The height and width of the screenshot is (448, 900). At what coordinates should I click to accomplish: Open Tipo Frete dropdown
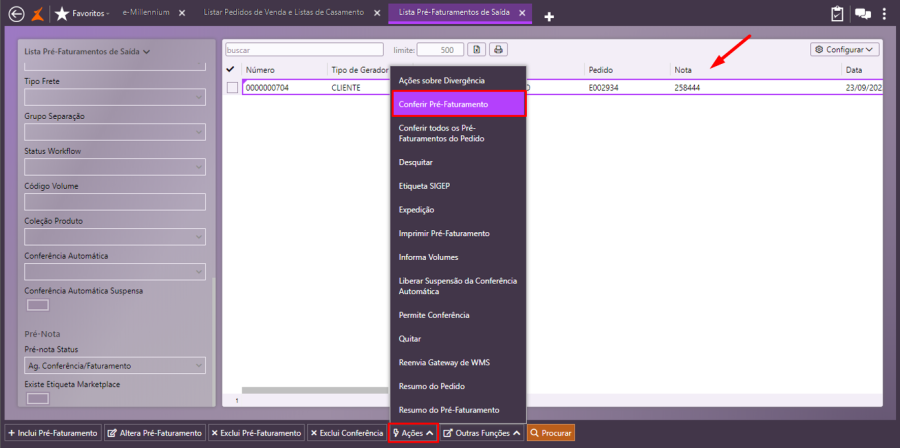(x=115, y=97)
